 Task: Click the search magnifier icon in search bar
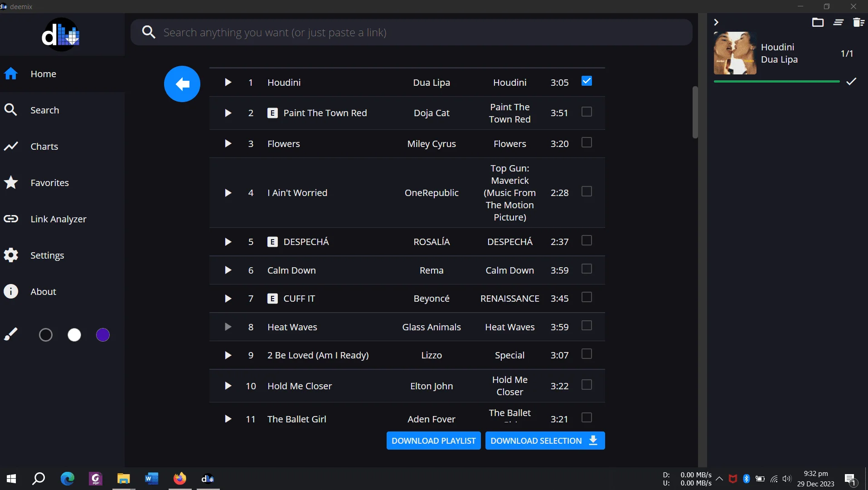click(149, 32)
